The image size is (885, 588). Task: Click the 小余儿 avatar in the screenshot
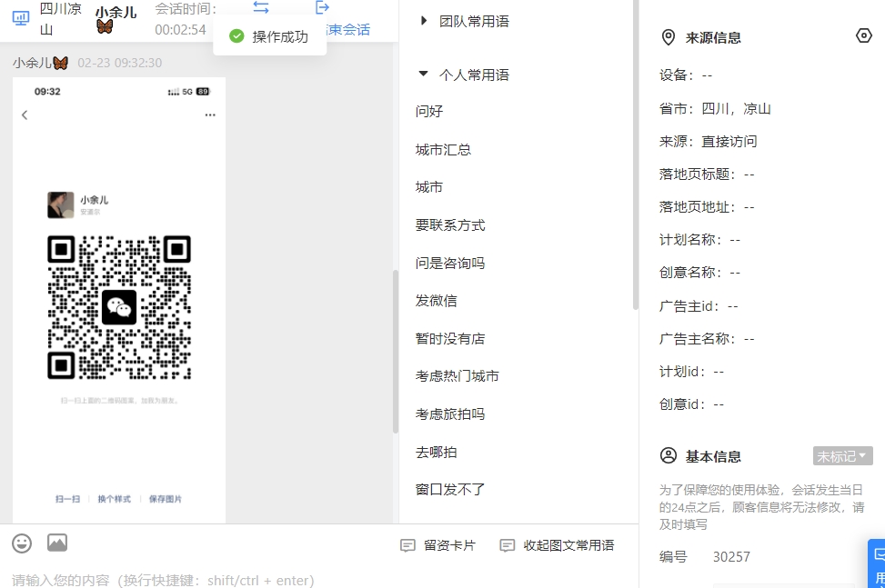[x=60, y=204]
